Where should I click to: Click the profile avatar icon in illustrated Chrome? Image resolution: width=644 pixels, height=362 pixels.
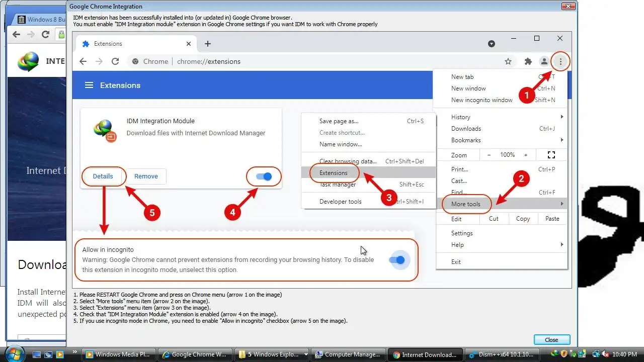coord(544,61)
